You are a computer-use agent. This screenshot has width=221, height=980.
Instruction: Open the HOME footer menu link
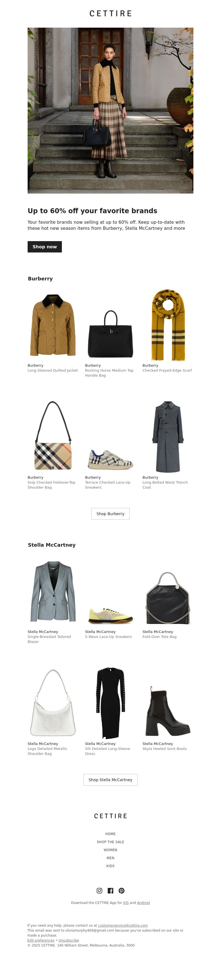tap(110, 834)
